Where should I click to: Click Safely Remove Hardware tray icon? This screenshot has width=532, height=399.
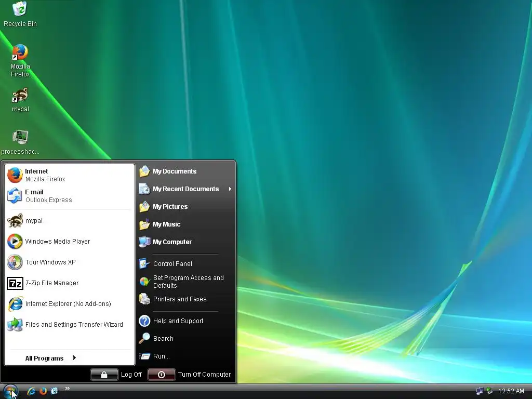pos(489,391)
